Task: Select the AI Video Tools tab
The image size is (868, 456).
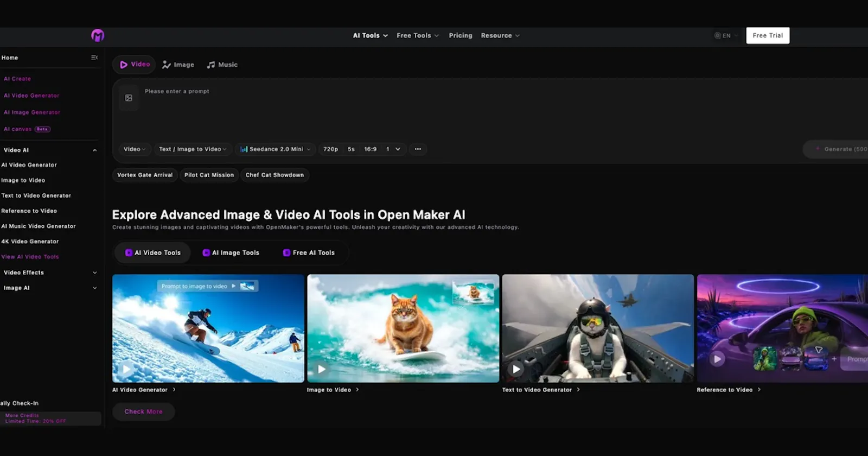Action: click(x=152, y=253)
